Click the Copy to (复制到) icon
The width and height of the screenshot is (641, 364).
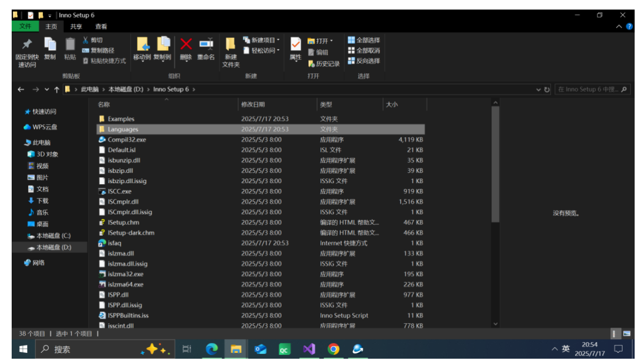click(162, 44)
